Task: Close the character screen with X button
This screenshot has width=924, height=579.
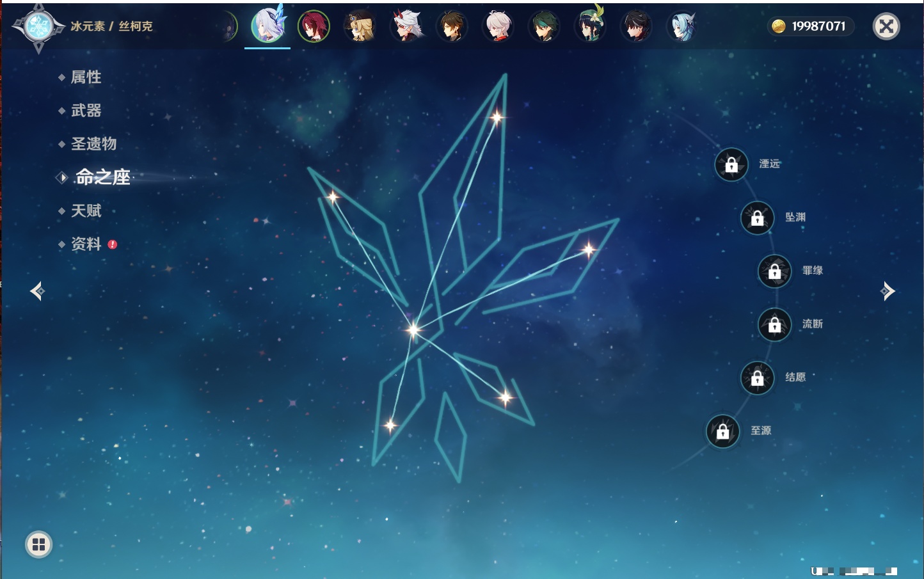Action: point(886,26)
